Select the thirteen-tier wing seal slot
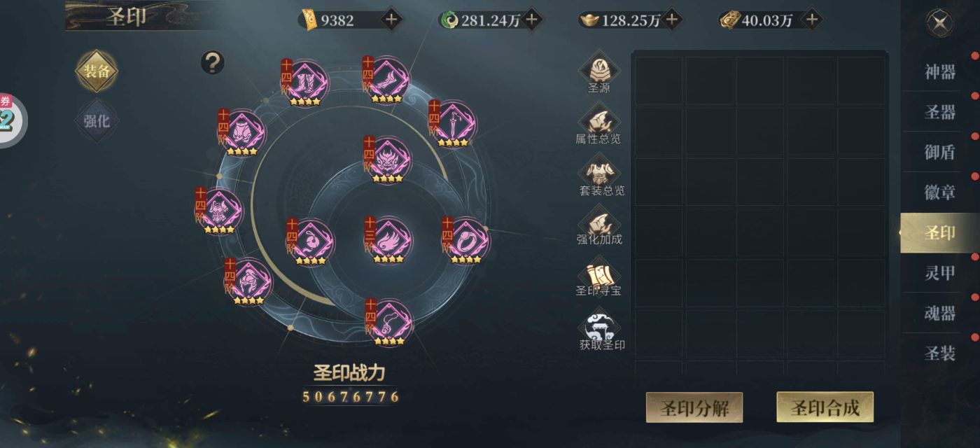This screenshot has height=448, width=980. (x=388, y=240)
